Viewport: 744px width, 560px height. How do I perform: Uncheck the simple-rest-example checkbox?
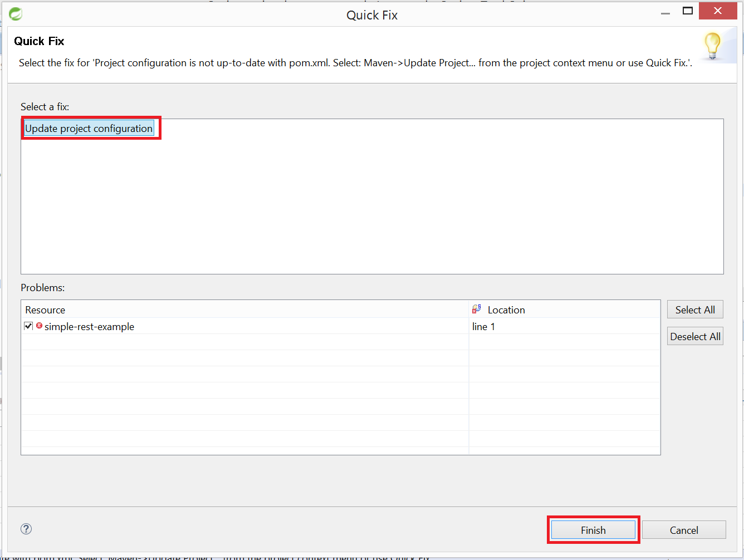pos(28,326)
